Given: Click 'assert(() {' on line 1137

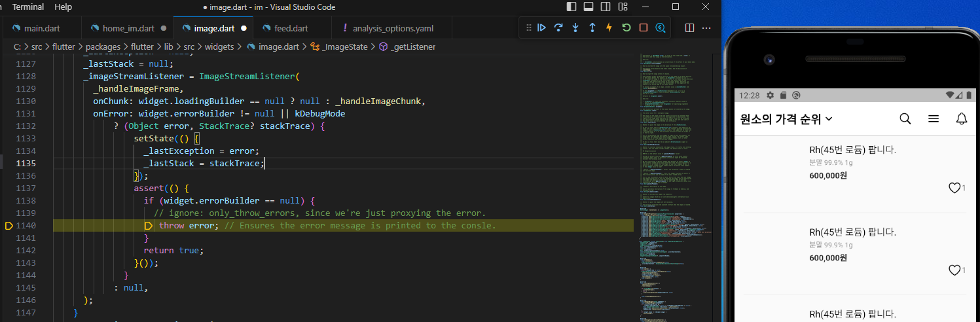Looking at the screenshot, I should point(161,188).
